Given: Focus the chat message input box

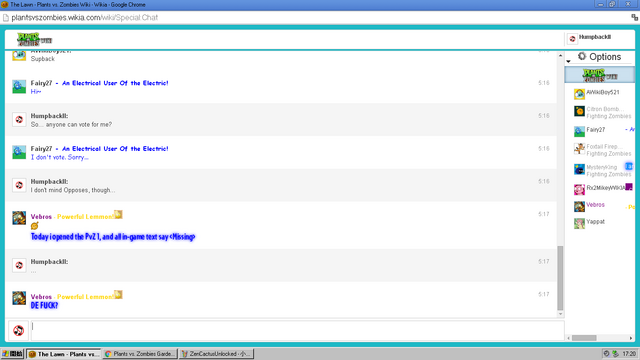Looking at the screenshot, I should point(298,330).
